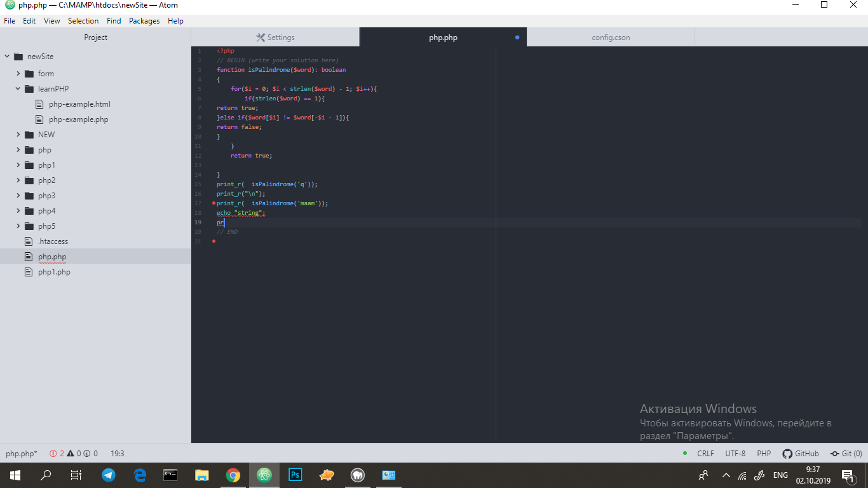Expand the form folder

tap(18, 74)
